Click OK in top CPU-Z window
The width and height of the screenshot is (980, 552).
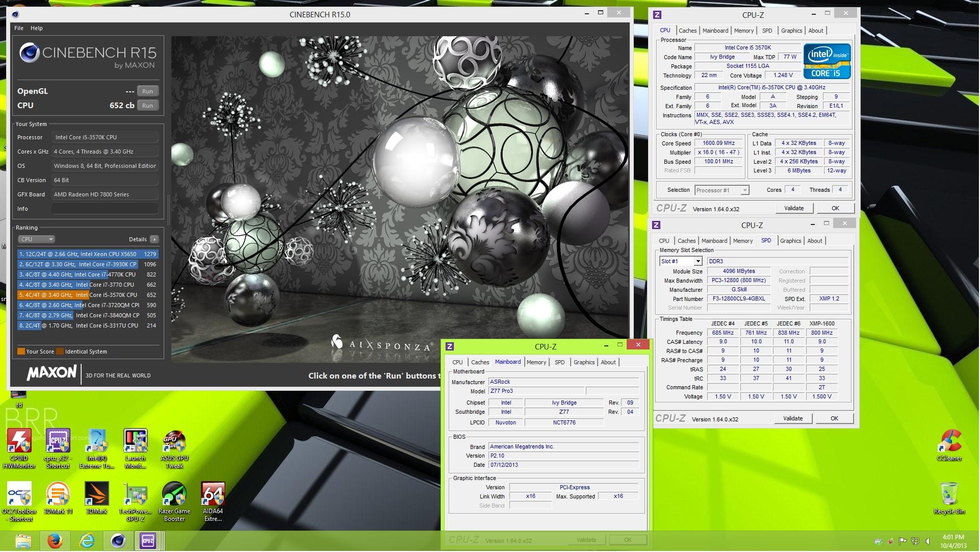tap(836, 208)
